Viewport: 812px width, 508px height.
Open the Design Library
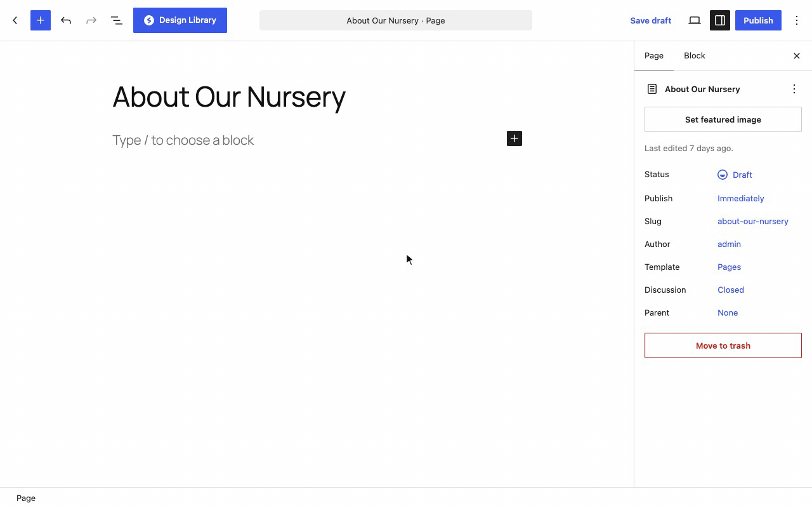[x=180, y=20]
